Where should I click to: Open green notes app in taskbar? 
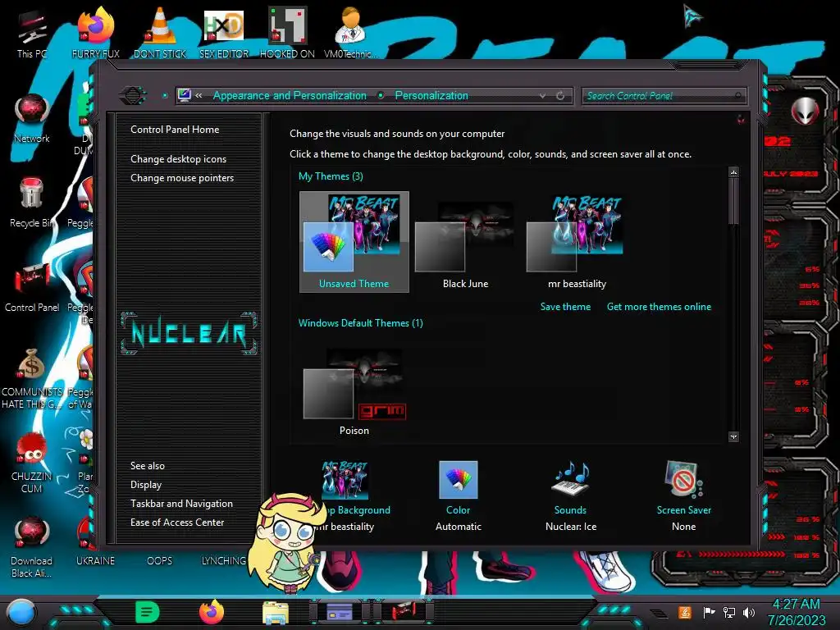pos(148,612)
